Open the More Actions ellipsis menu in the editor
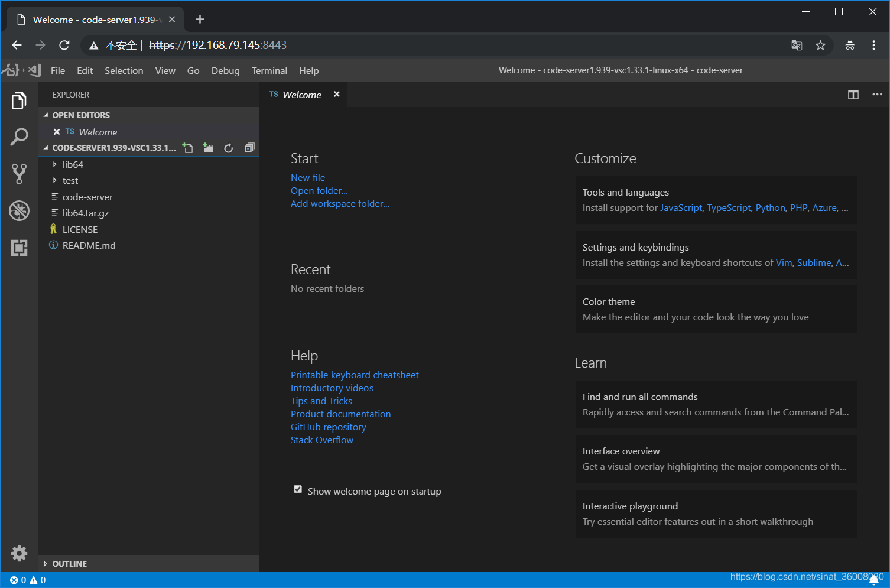The height and width of the screenshot is (588, 890). (877, 95)
